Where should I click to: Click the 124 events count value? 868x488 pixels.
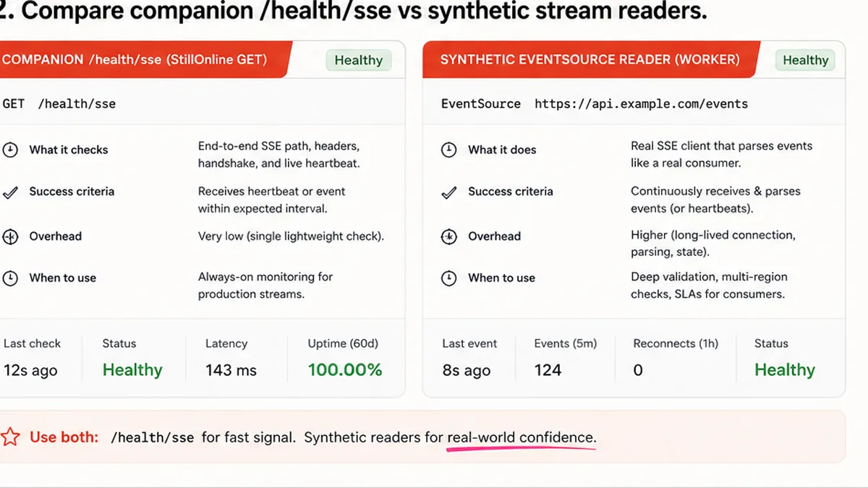tap(548, 370)
